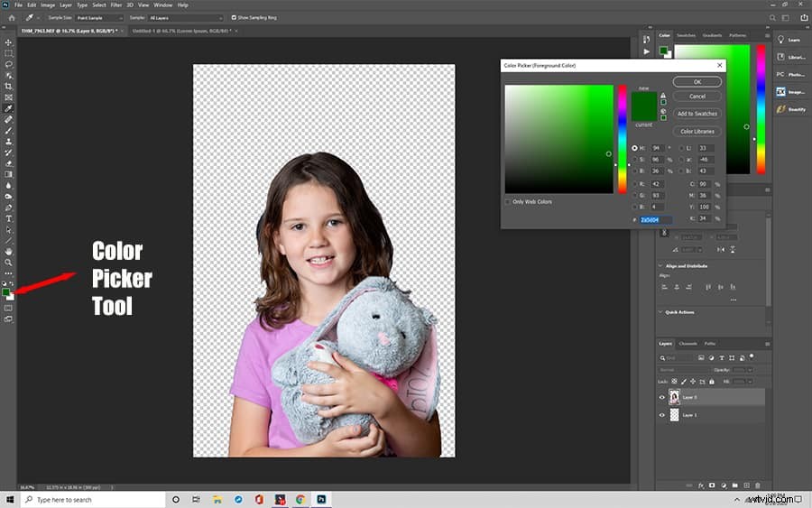Select the Eyedropper tool in toolbox
The height and width of the screenshot is (508, 812).
pyautogui.click(x=8, y=108)
